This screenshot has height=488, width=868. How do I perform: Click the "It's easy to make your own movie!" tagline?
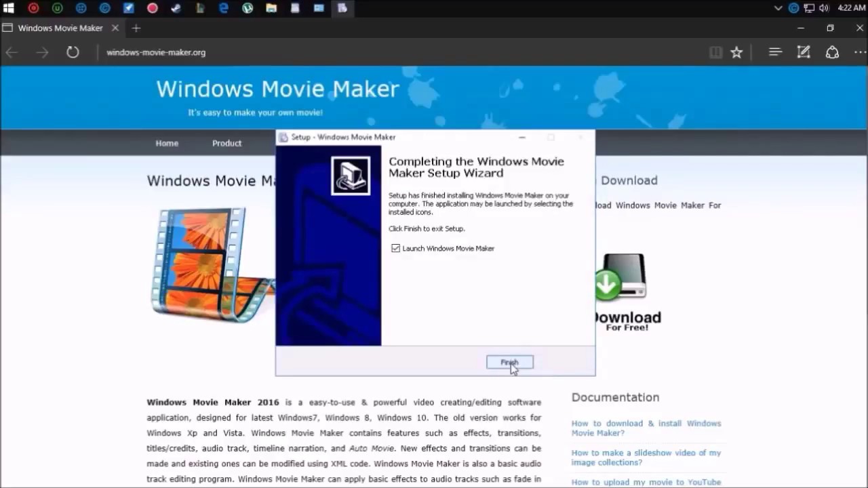coord(256,113)
